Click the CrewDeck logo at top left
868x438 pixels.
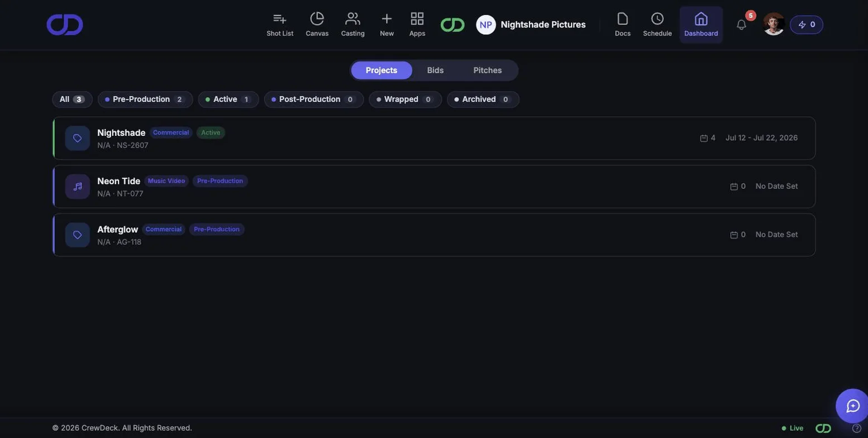tap(65, 25)
